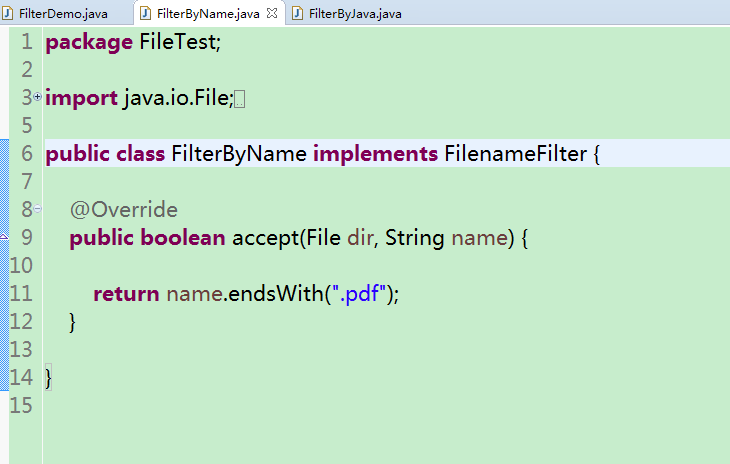730x464 pixels.
Task: Click the ".pdf" string literal
Action: [359, 294]
